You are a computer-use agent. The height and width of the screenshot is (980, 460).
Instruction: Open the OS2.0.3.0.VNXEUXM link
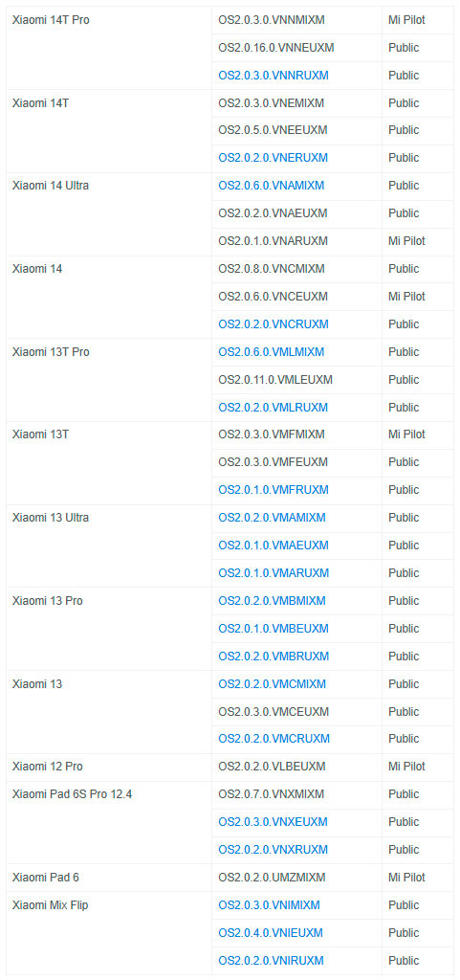[x=273, y=821]
